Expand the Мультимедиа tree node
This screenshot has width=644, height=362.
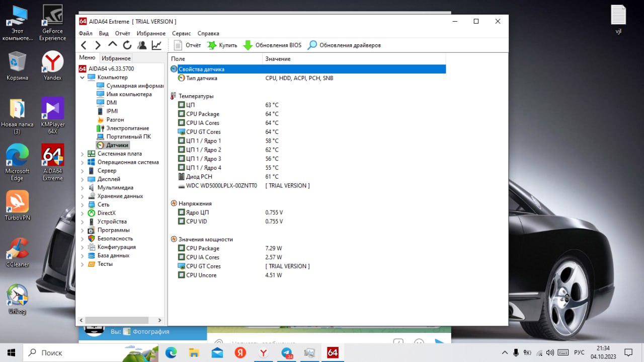point(83,188)
